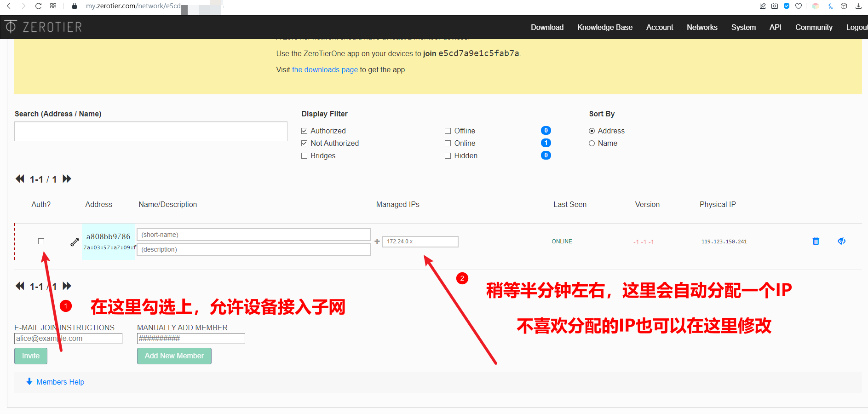The width and height of the screenshot is (868, 414).
Task: Open the browser start page grid icon
Action: (53, 6)
